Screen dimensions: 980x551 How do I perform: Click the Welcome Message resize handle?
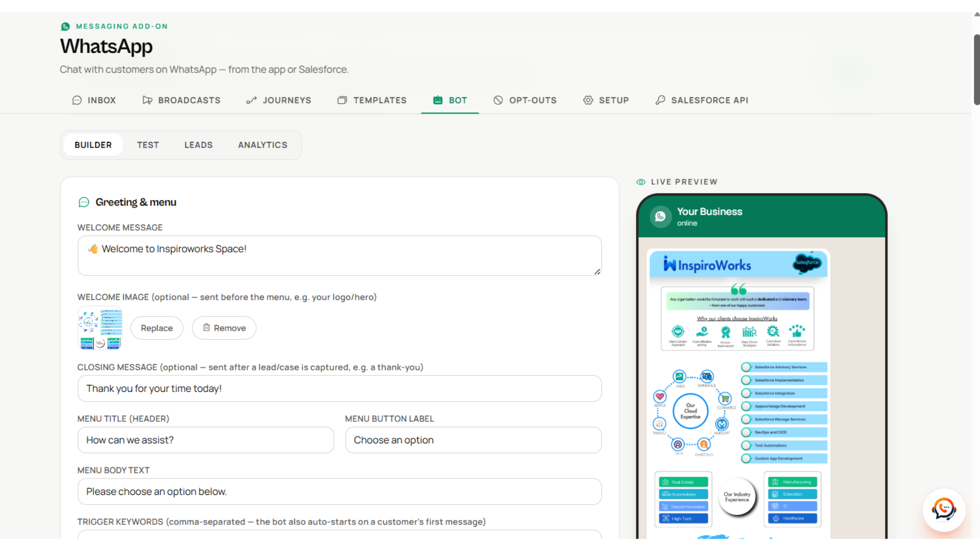pos(597,271)
